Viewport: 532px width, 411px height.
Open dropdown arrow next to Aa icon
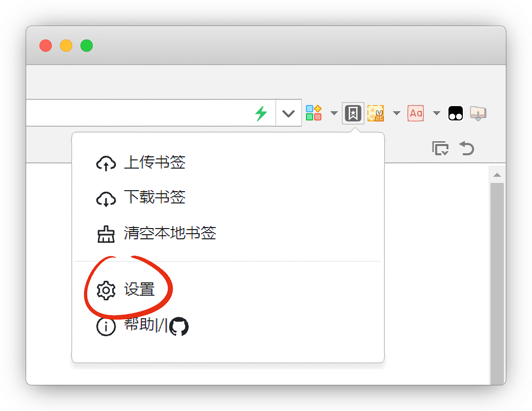pyautogui.click(x=436, y=113)
